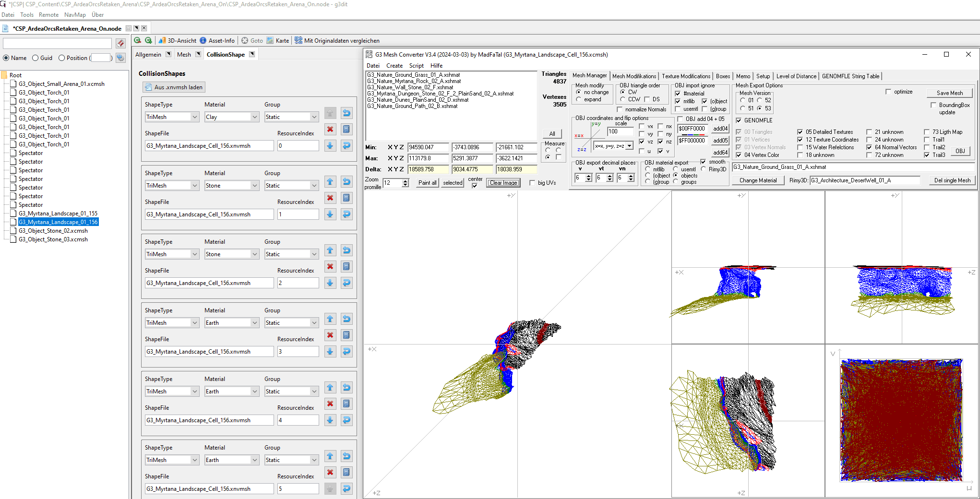The height and width of the screenshot is (499, 980).
Task: Select the Guid search radio button
Action: point(36,58)
